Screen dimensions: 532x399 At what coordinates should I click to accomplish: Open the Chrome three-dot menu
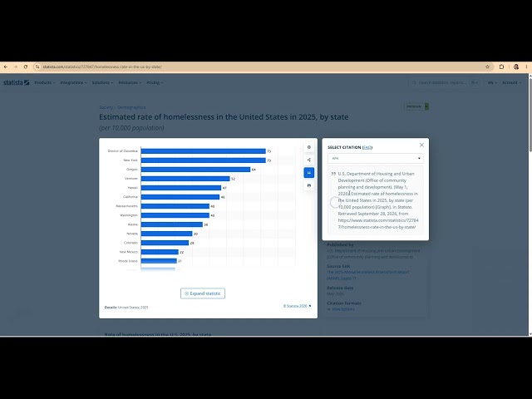(x=526, y=66)
